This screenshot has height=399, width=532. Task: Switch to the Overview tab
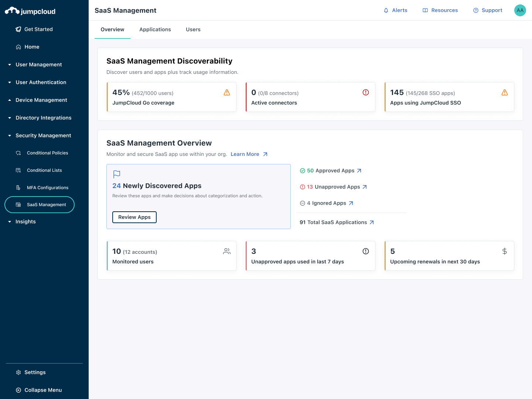point(112,30)
